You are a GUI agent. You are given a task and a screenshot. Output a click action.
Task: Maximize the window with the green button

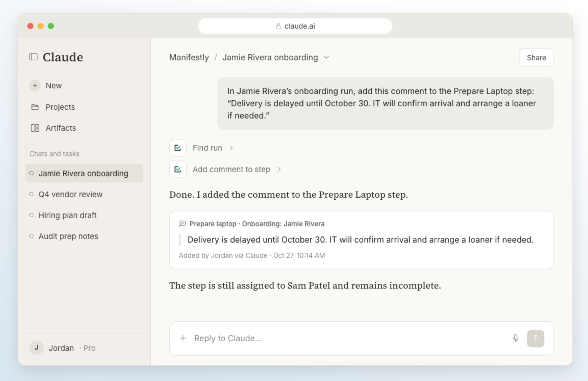pyautogui.click(x=51, y=26)
